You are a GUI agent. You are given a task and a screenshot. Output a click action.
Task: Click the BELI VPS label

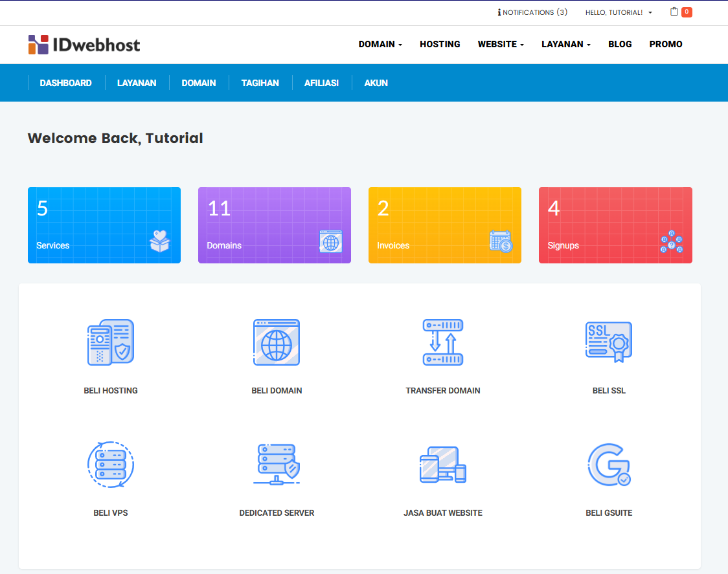[x=111, y=513]
